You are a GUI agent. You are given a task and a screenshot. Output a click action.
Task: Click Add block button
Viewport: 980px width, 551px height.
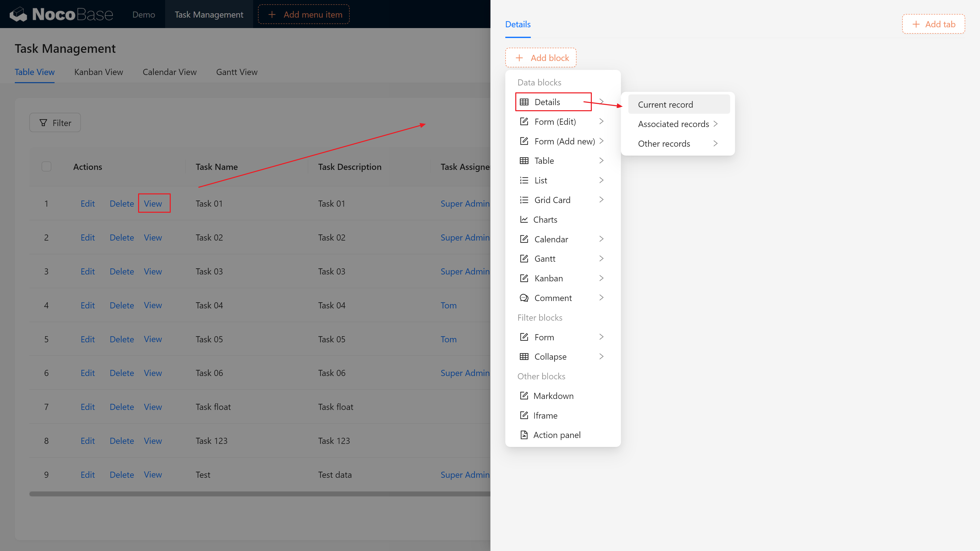pos(541,58)
